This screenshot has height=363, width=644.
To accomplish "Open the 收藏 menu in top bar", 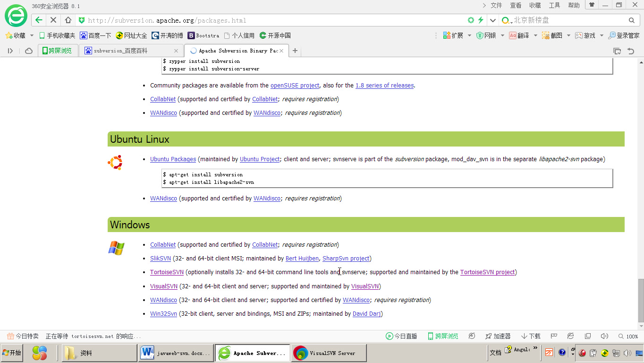I will [x=535, y=5].
